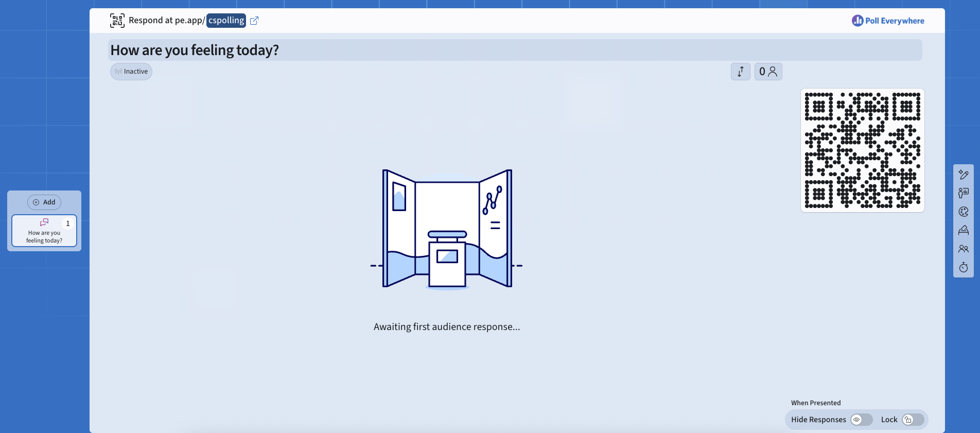Toggle the Hide Responses switch

pyautogui.click(x=861, y=420)
